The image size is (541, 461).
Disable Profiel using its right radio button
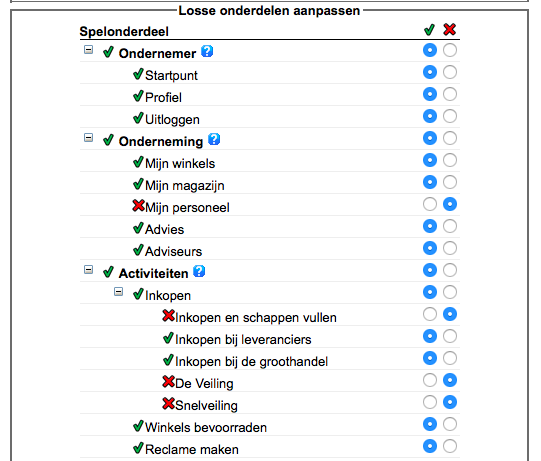coord(450,94)
